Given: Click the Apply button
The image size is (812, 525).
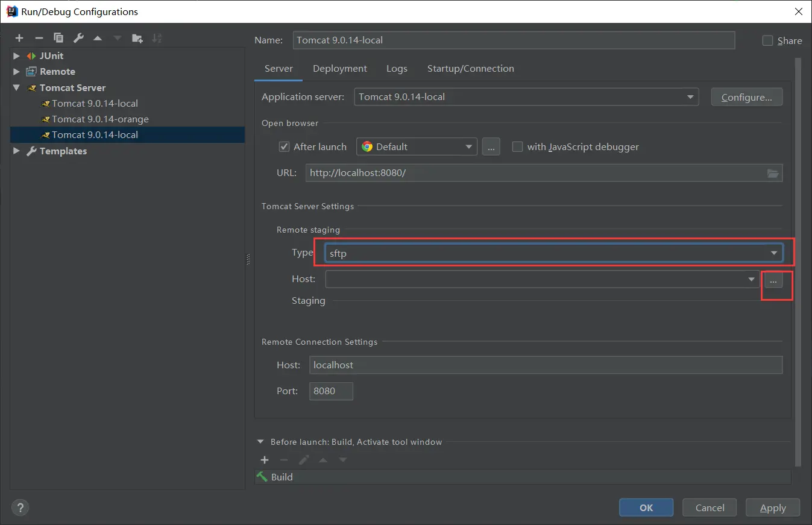Looking at the screenshot, I should click(x=773, y=508).
